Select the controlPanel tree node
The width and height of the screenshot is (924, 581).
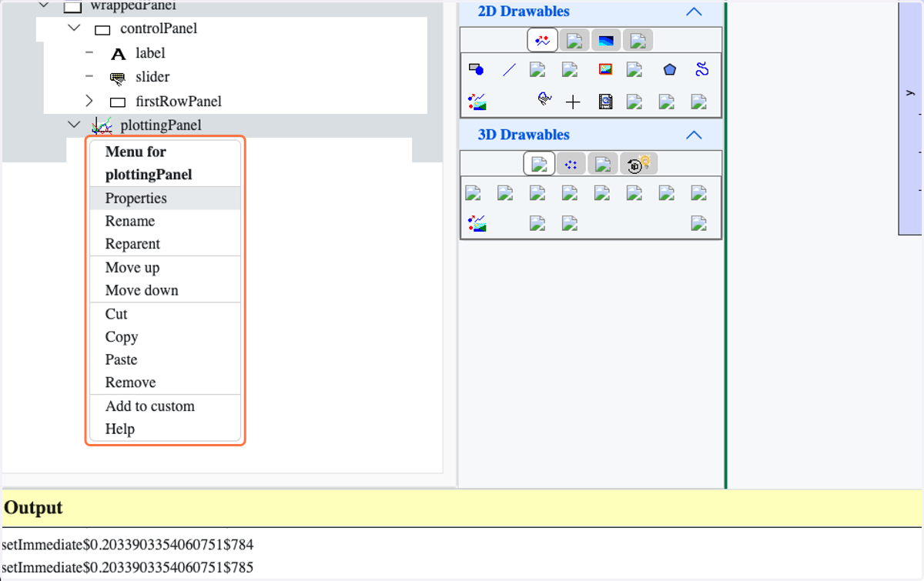click(x=159, y=28)
